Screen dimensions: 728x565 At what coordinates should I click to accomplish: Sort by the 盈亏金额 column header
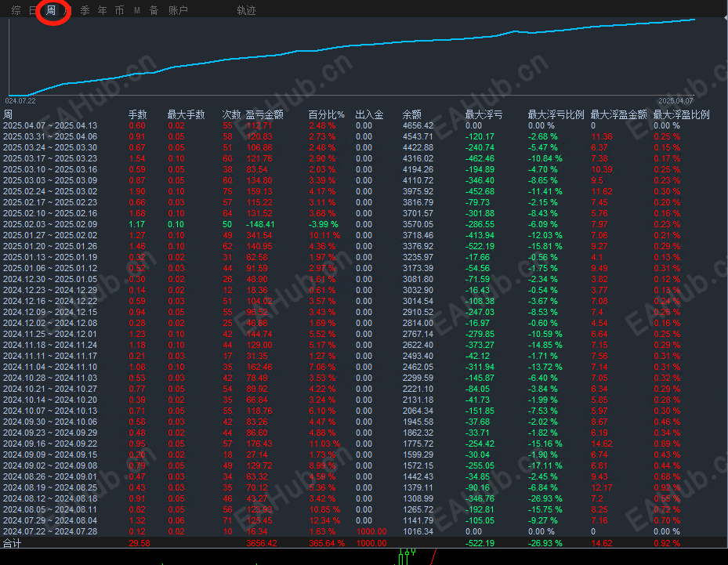pos(265,114)
